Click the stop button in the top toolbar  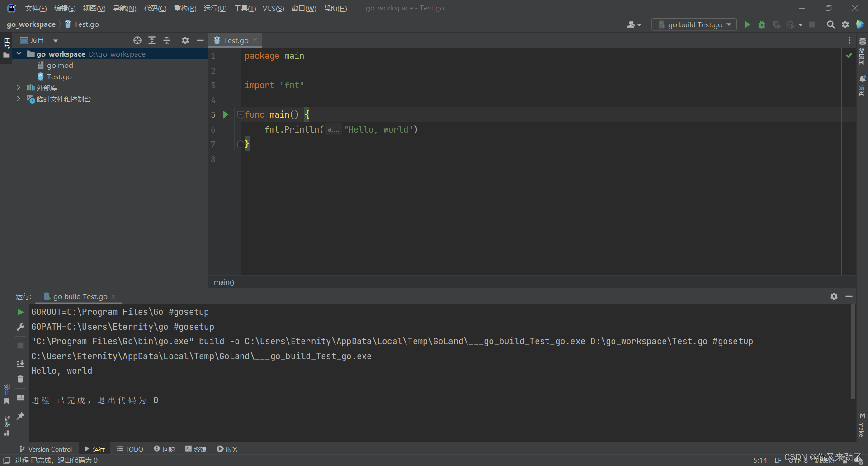tap(812, 24)
